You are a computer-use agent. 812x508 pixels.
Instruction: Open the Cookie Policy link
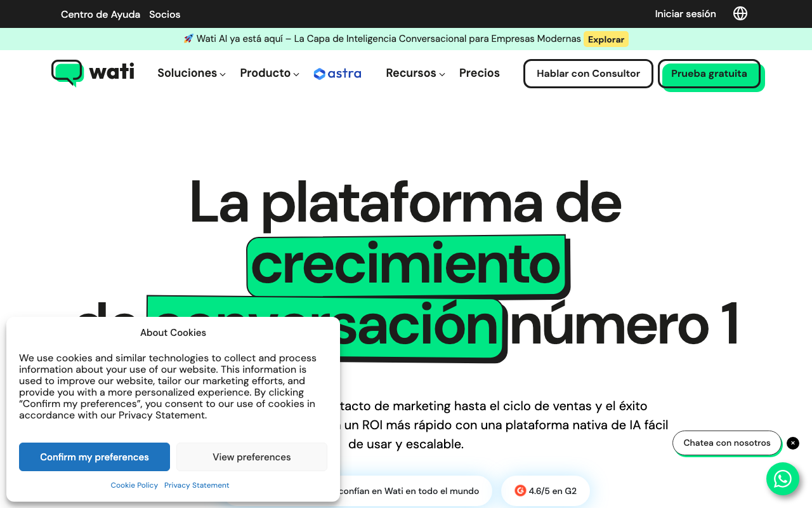(x=134, y=485)
